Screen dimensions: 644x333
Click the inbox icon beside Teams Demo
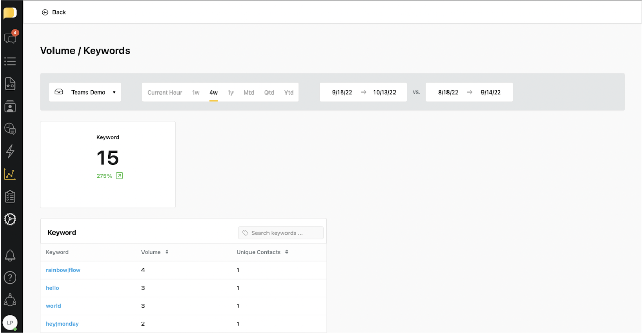[x=59, y=92]
